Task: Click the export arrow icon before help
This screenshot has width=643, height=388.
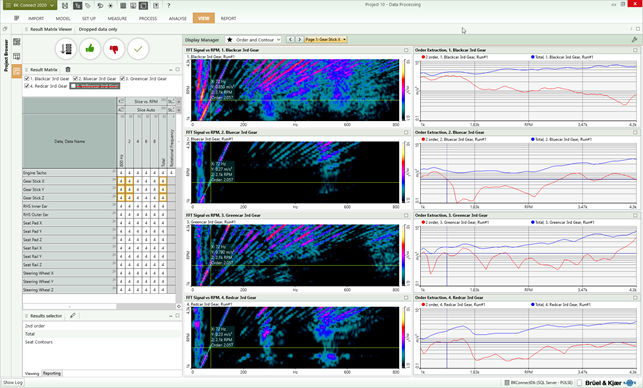Action: pos(156,5)
